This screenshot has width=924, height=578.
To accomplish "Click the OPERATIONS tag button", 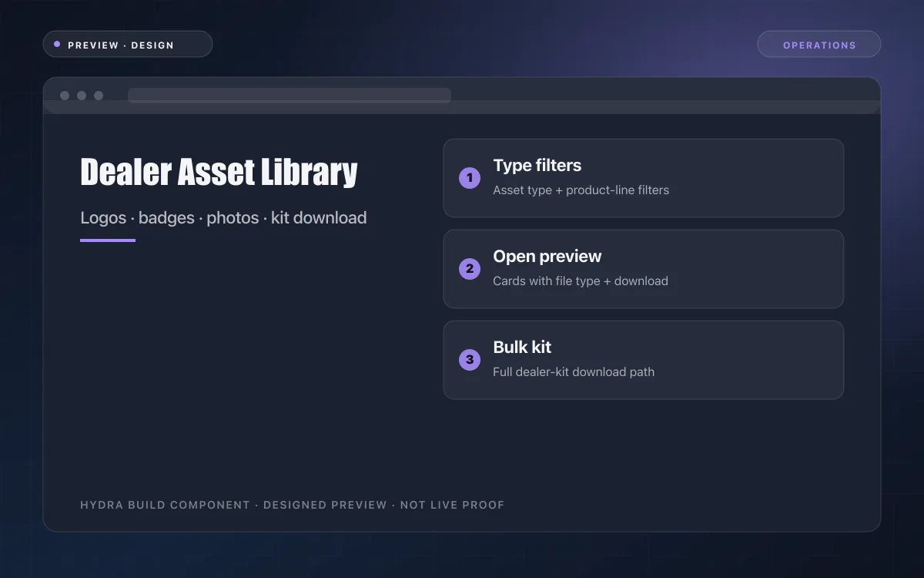I will point(819,45).
